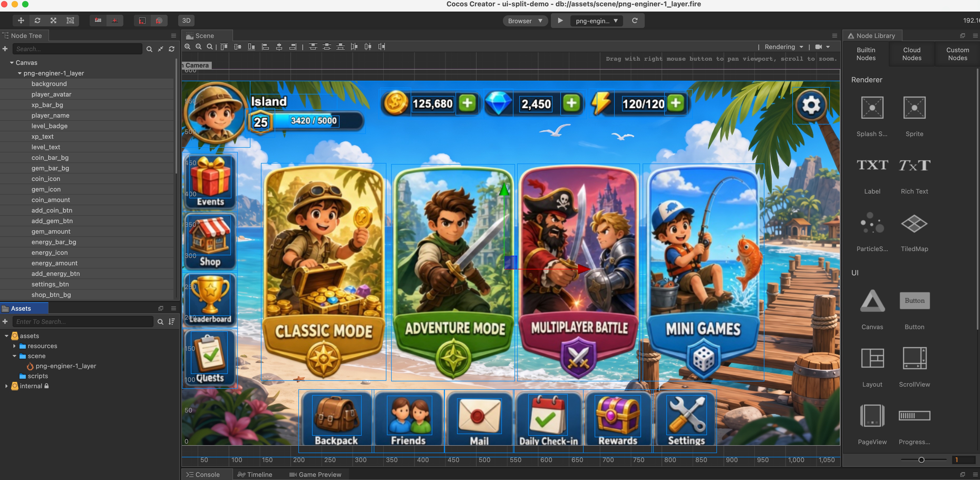Viewport: 980px width, 480px height.
Task: Click the Label TXT node icon
Action: (x=872, y=165)
